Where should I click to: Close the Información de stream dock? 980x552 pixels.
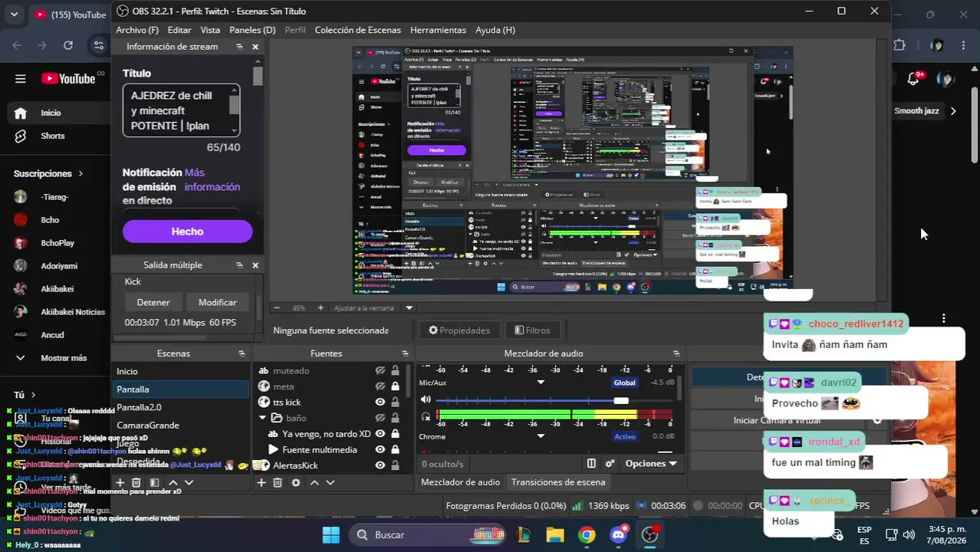[x=255, y=47]
